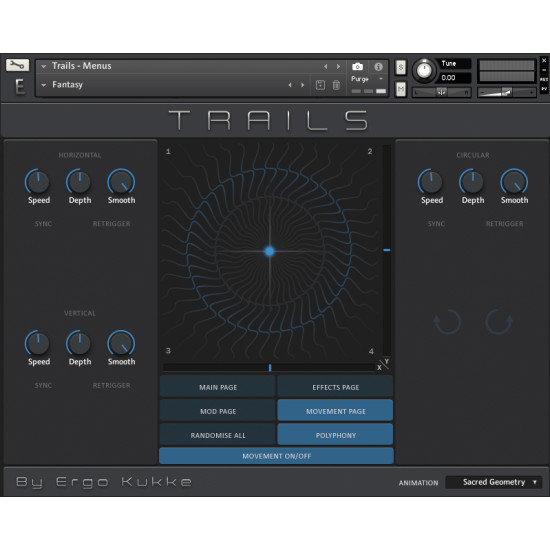This screenshot has width=550, height=550.
Task: Toggle Vertical SYNC
Action: (43, 385)
